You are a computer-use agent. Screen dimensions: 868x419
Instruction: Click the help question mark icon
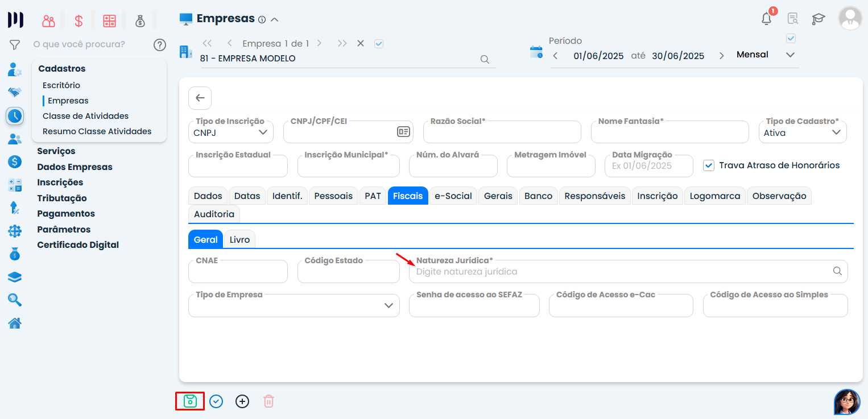coord(160,44)
